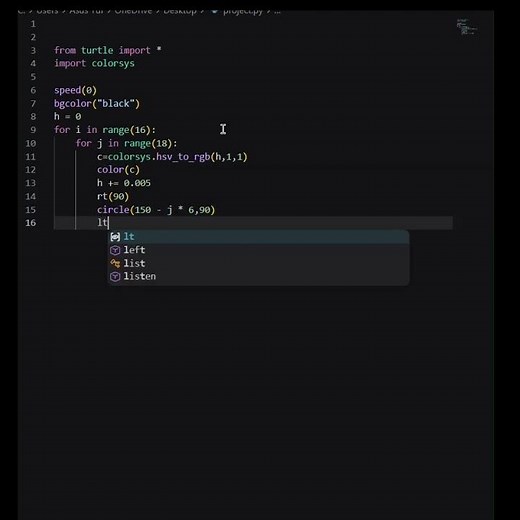
Task: Click line number 9 in the gutter
Action: click(x=33, y=130)
